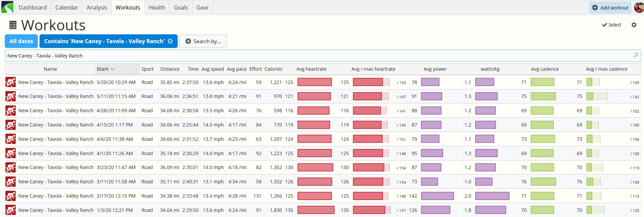Open the All dates filter
644x217 pixels.
[x=21, y=41]
